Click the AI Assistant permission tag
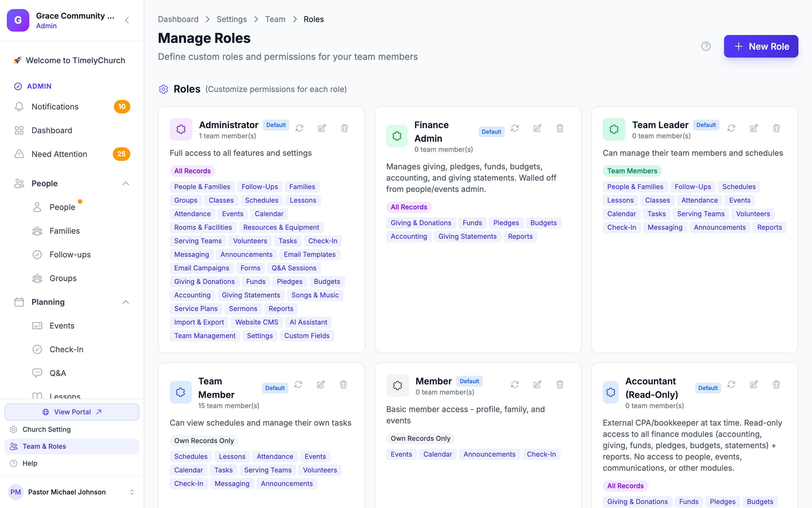 coord(308,322)
